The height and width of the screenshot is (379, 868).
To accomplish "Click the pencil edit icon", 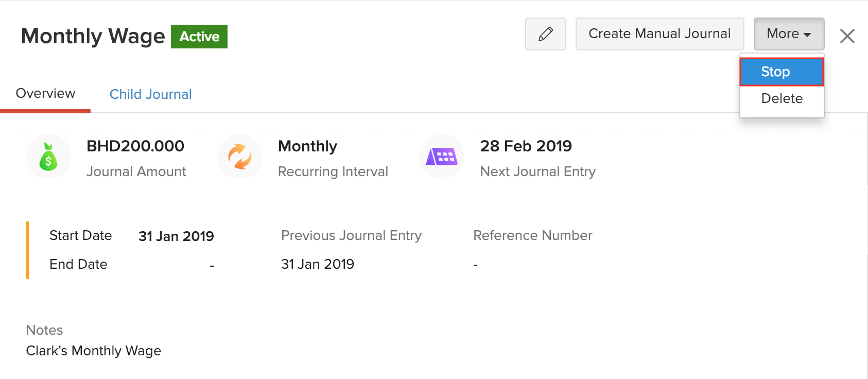I will (x=545, y=34).
